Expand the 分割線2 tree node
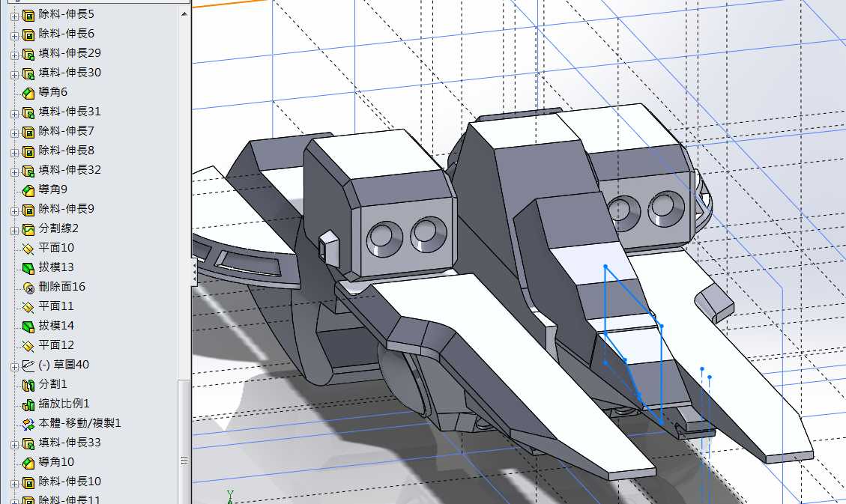The height and width of the screenshot is (504, 846). [14, 230]
